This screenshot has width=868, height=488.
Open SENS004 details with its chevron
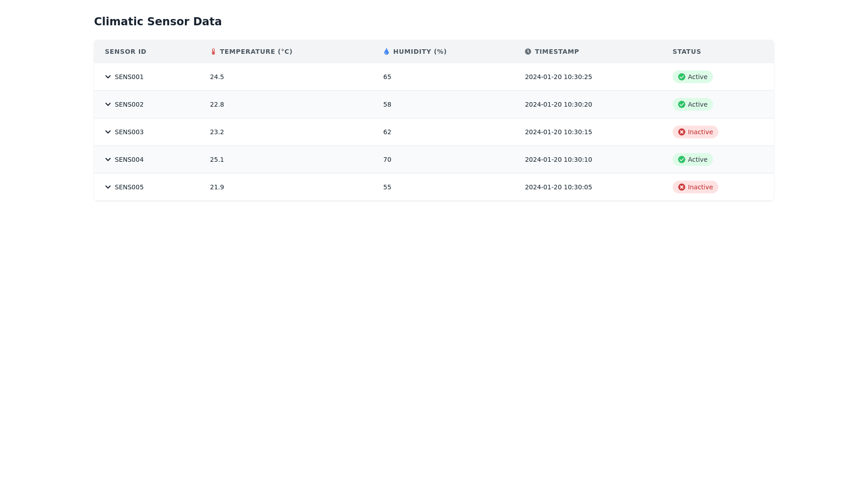[108, 160]
